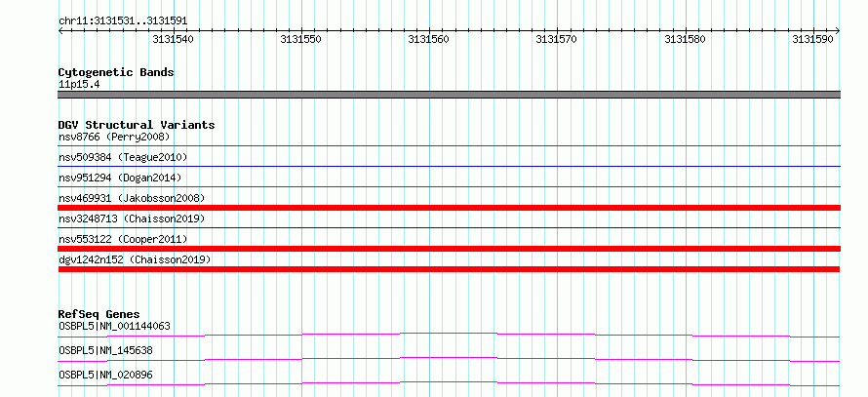Click the thick red bar for nsv469931
The image size is (868, 397).
click(x=450, y=208)
